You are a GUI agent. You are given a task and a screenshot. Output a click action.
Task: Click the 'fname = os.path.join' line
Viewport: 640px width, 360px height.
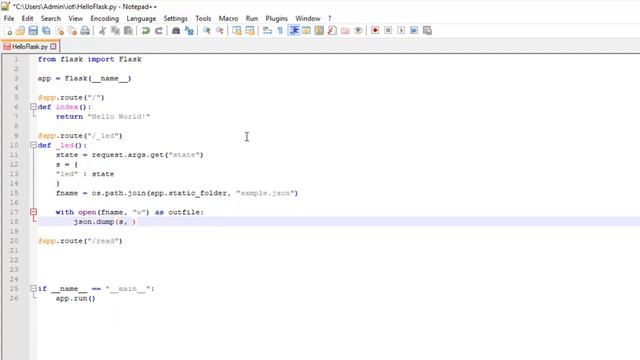click(x=177, y=193)
